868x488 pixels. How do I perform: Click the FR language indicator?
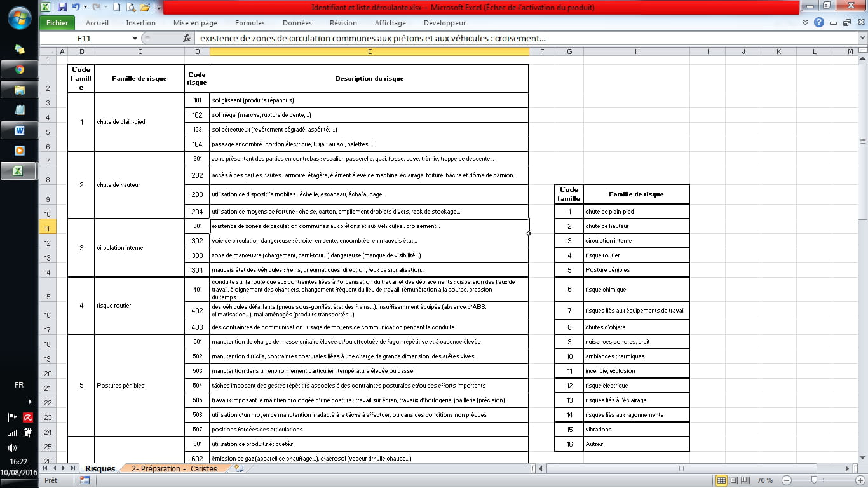coord(19,385)
